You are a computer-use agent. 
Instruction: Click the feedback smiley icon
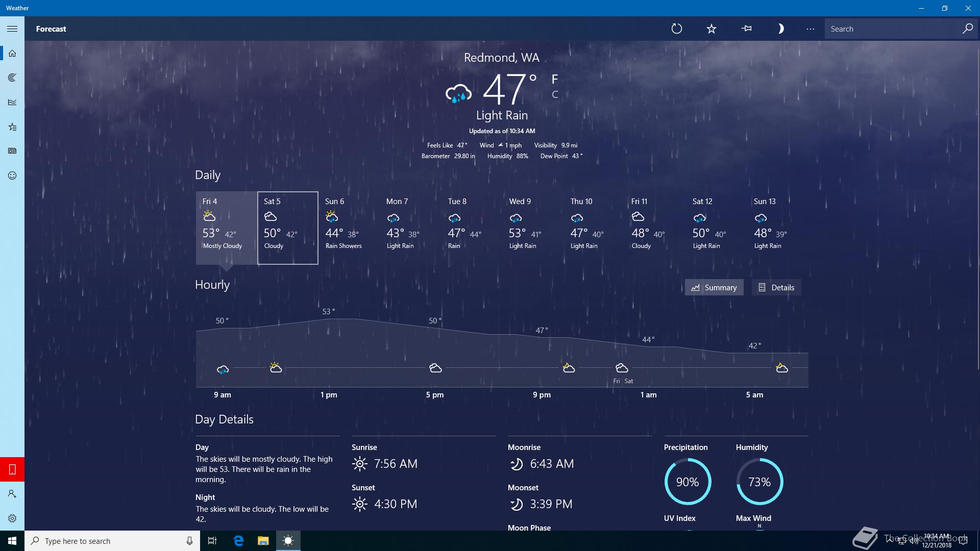point(12,176)
